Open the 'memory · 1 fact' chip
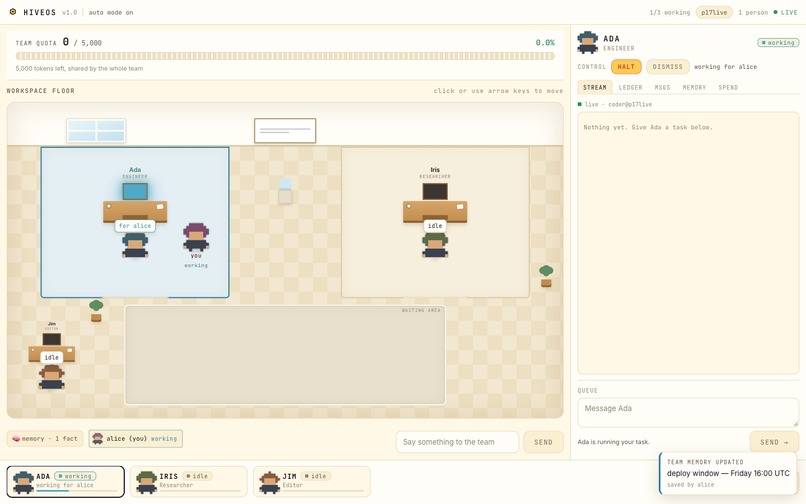 click(x=45, y=439)
